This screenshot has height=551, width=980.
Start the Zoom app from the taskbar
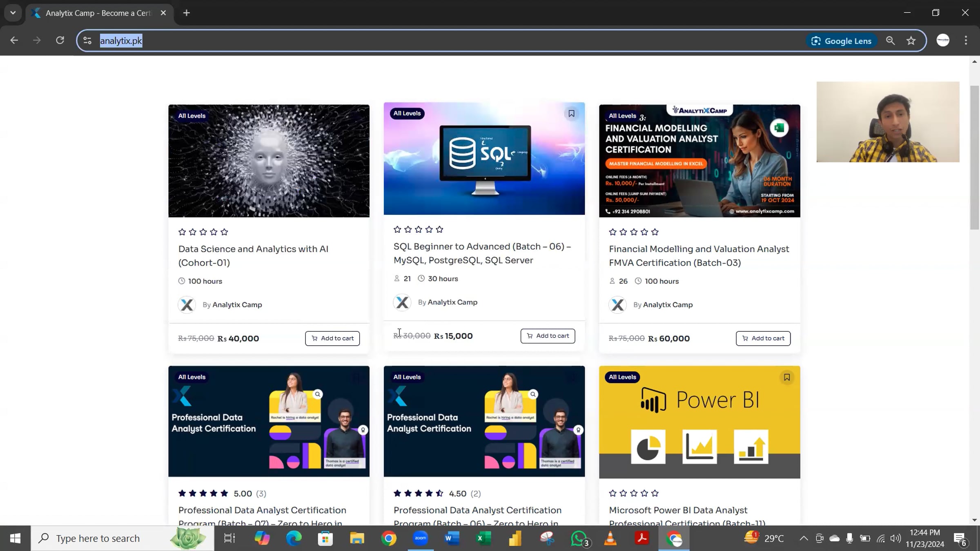[x=420, y=538]
